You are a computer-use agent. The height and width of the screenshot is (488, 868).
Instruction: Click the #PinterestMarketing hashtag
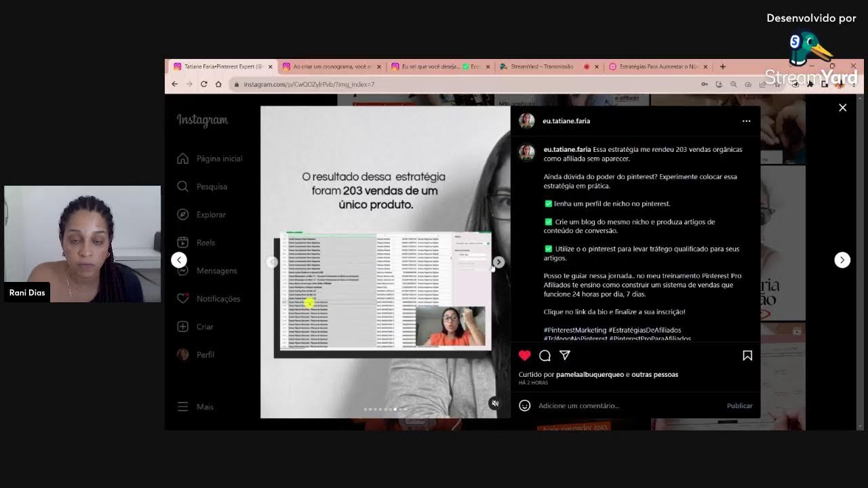pos(575,330)
